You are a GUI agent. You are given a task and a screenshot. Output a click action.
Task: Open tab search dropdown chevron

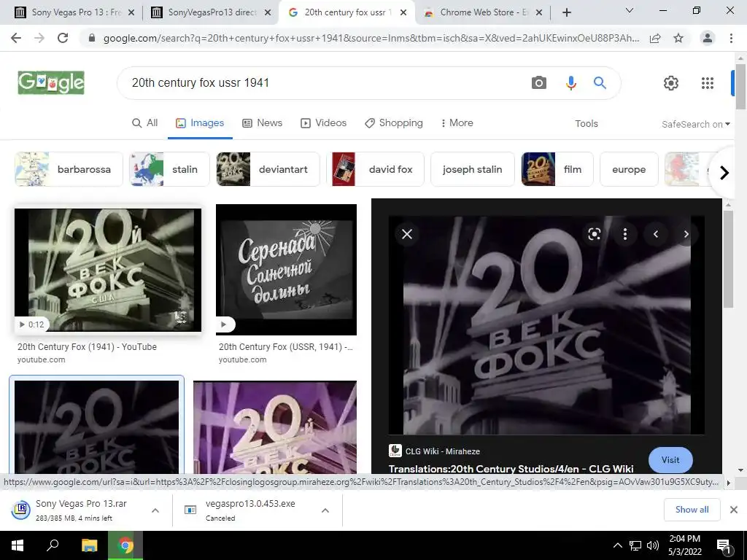click(x=630, y=10)
